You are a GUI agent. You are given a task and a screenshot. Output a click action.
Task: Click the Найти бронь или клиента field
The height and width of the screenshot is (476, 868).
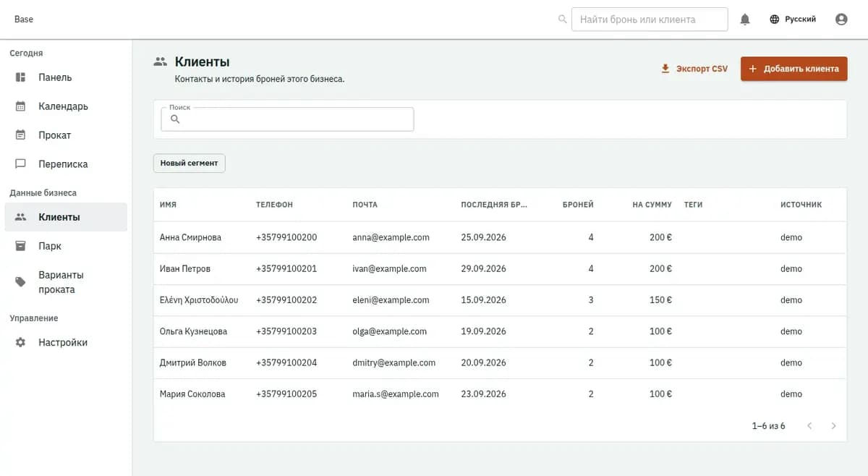(650, 20)
